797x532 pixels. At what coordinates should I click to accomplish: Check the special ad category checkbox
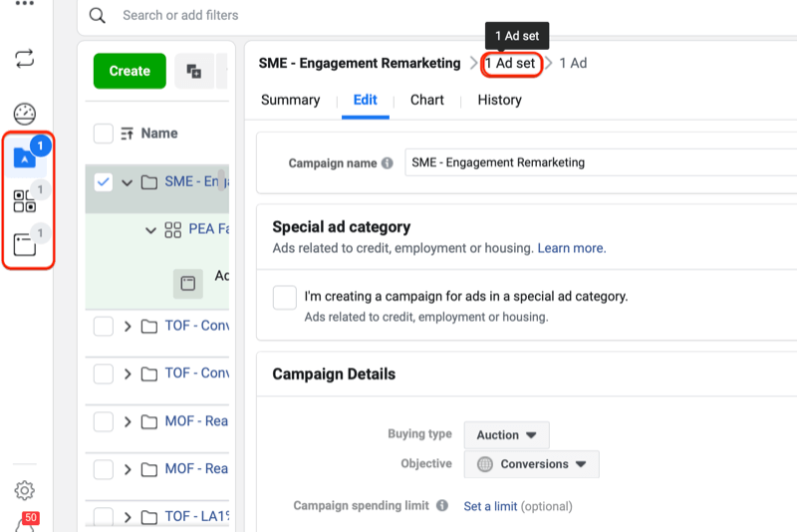tap(285, 297)
